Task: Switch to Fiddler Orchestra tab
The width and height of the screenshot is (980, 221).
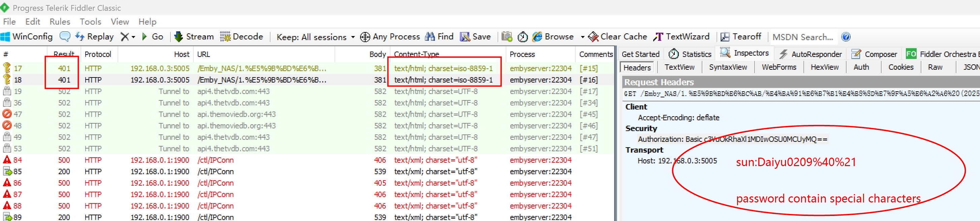Action: pyautogui.click(x=942, y=54)
